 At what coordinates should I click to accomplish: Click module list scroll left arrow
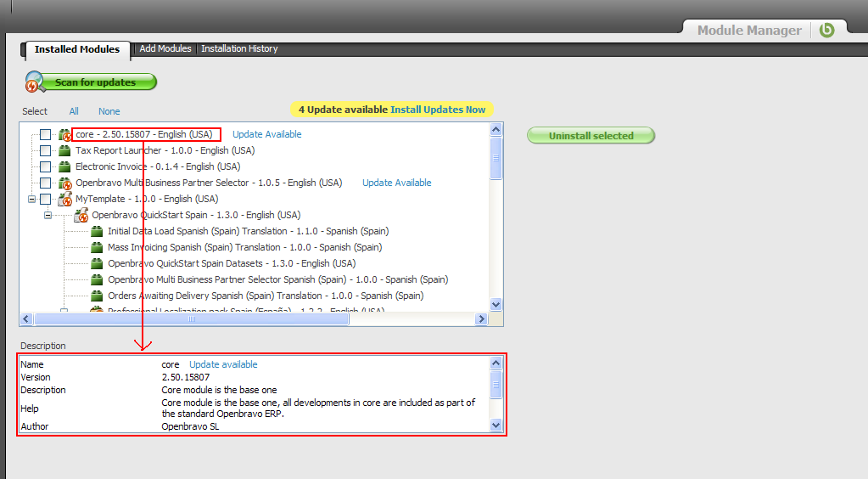(x=26, y=318)
